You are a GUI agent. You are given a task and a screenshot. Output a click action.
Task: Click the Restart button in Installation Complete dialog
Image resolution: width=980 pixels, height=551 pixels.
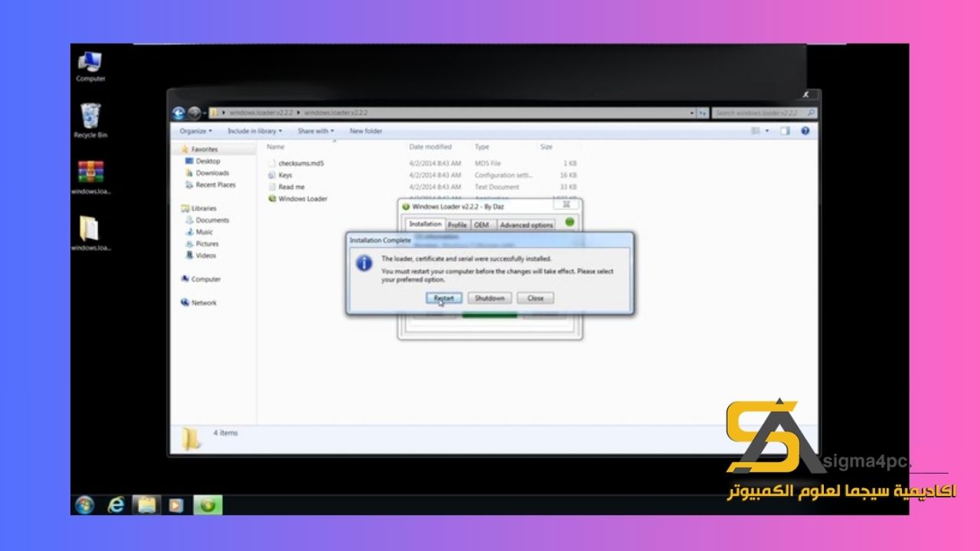[x=443, y=298]
